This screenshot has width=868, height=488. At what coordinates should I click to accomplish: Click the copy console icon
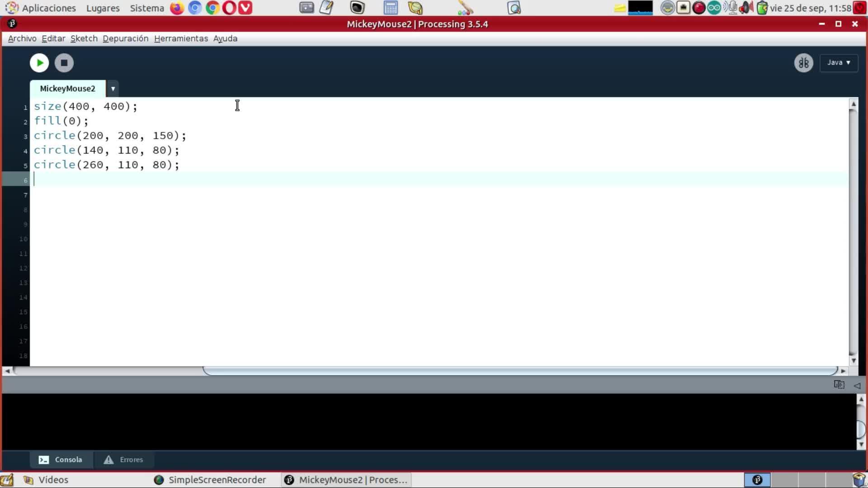(x=839, y=385)
